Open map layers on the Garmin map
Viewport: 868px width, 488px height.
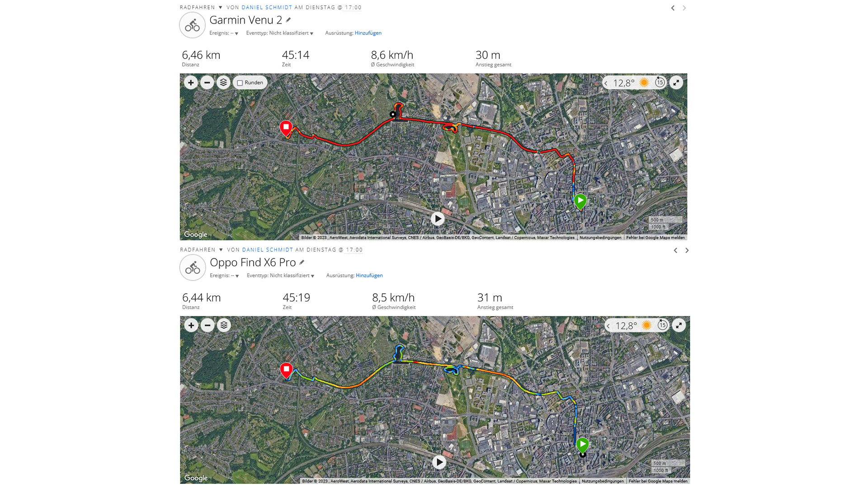click(223, 83)
